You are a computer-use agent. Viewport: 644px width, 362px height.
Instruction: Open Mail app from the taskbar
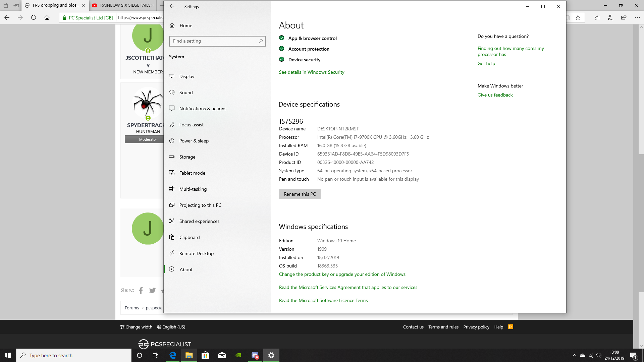click(x=222, y=355)
